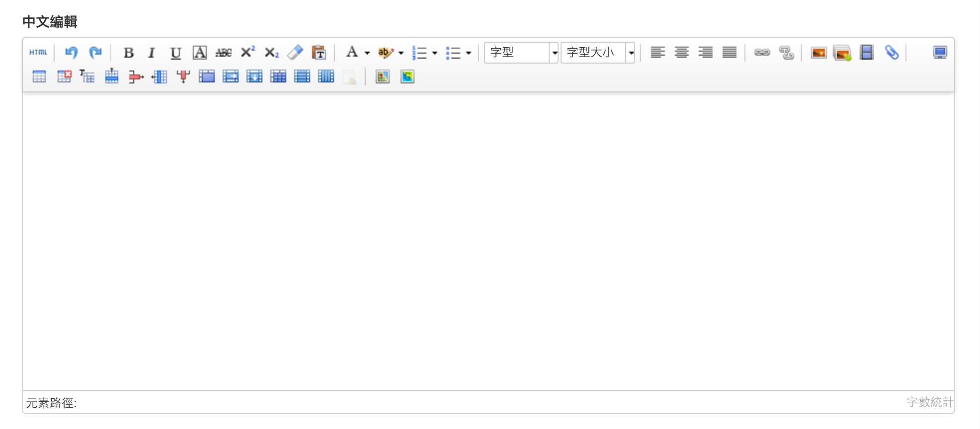
Task: Click the arrow beside 字型大小
Action: 631,53
